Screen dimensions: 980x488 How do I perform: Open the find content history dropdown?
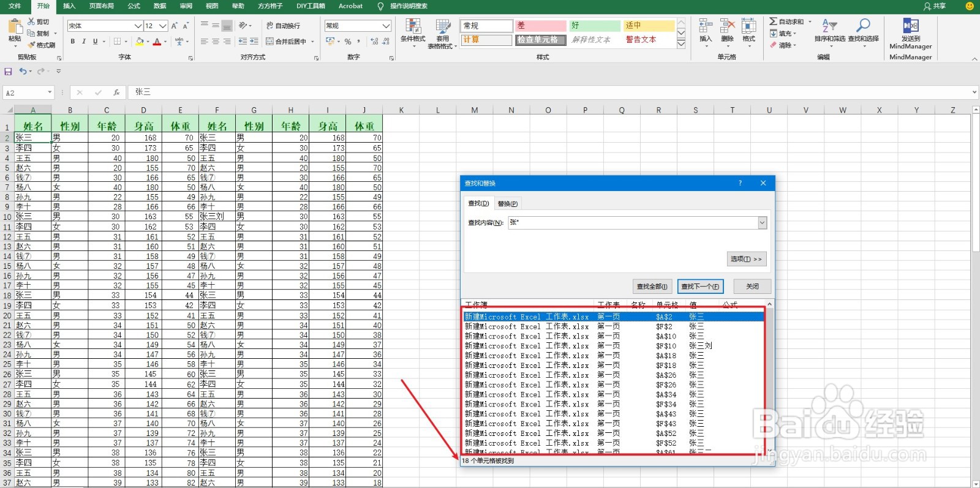click(x=762, y=223)
